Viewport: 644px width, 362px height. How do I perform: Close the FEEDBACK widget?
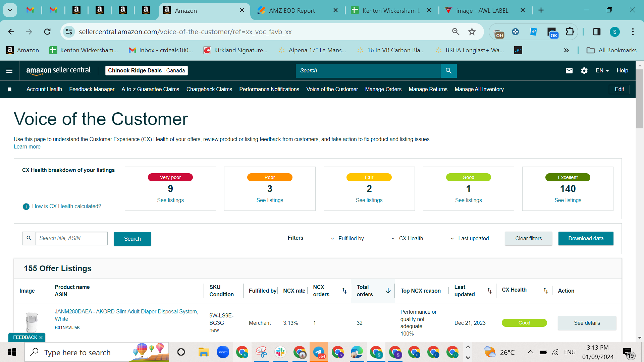(x=41, y=338)
